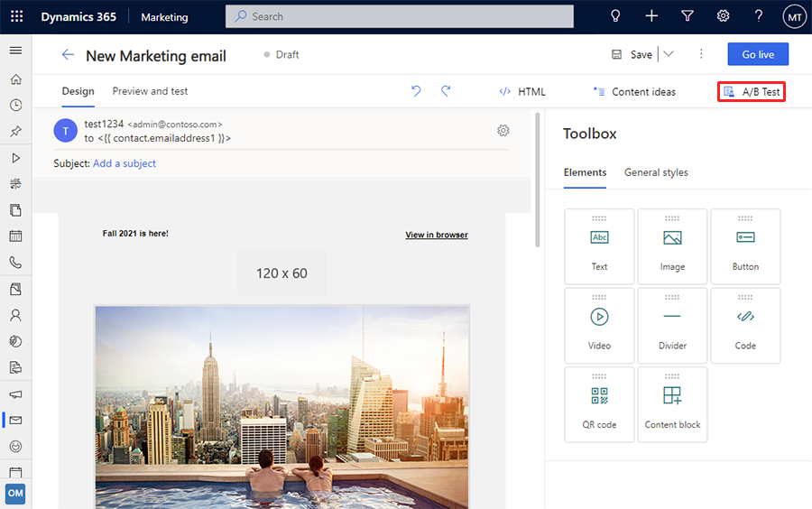Screen dimensions: 812x509
Task: Select 'Fall 2021 is here!' text
Action: tap(135, 234)
